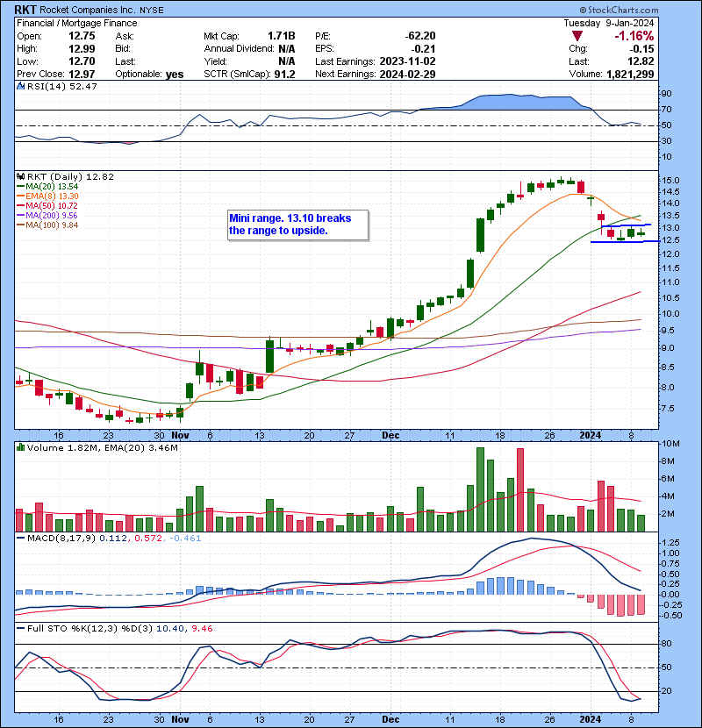Click the Mini range annotation text box

tap(297, 225)
